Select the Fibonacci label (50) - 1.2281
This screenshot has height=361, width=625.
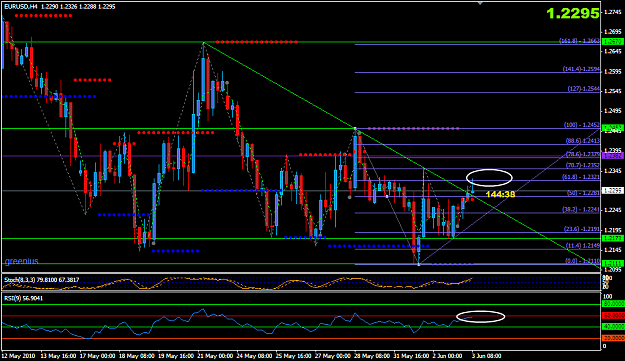click(x=583, y=193)
